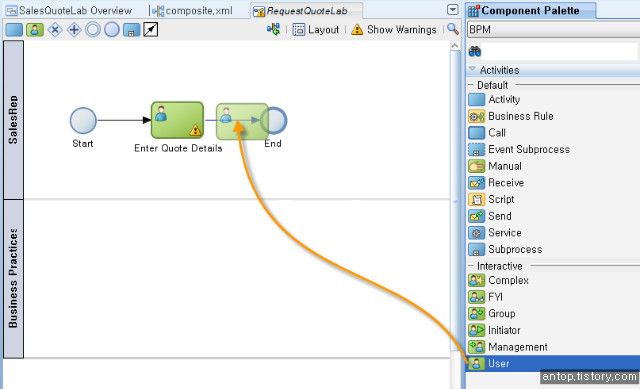Viewport: 640px width, 389px height.
Task: Select Manual task in the palette
Action: 495,166
